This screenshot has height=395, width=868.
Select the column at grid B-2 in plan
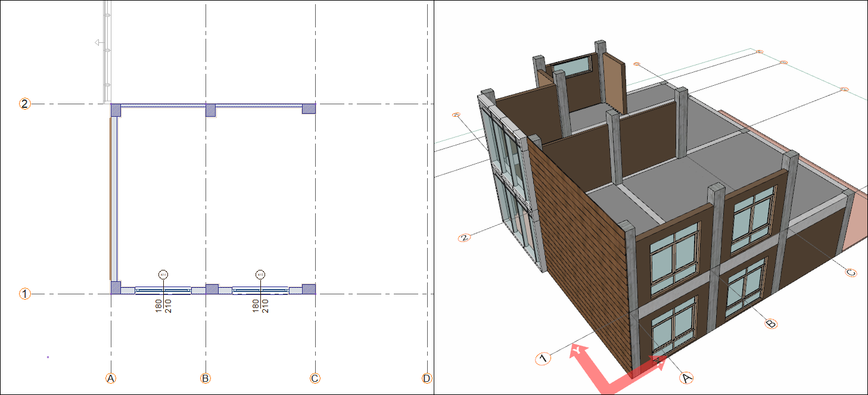pos(210,110)
